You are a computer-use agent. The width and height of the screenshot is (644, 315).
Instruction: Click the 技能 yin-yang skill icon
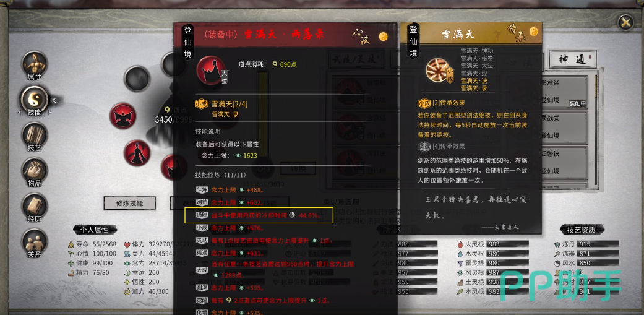point(35,99)
